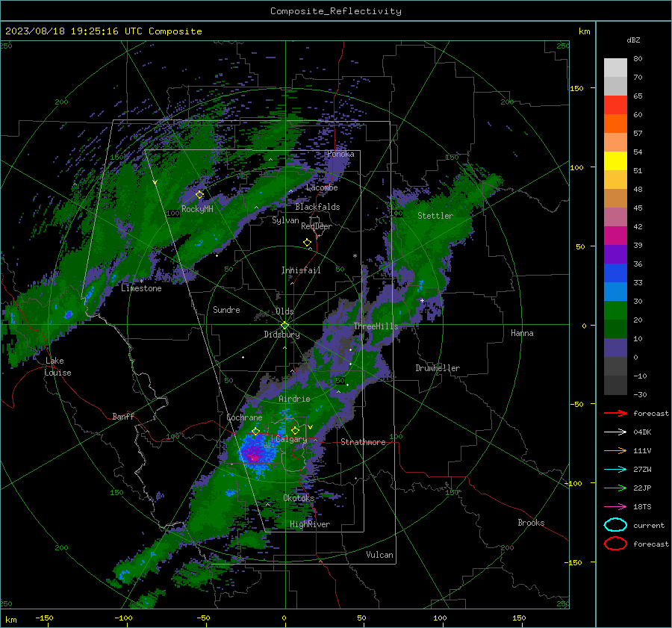This screenshot has width=672, height=628.
Task: Select the orange 60-57 dBZ color swatch
Action: point(615,124)
